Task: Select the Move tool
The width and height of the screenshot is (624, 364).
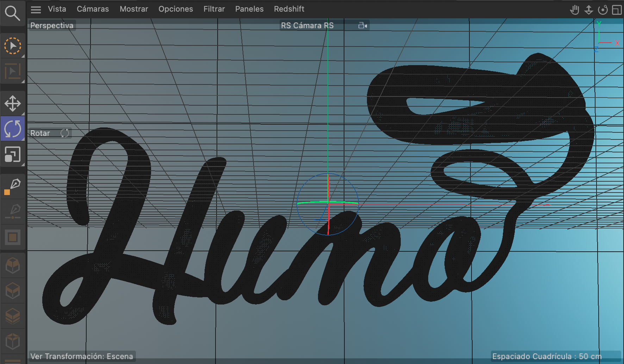Action: (12, 103)
